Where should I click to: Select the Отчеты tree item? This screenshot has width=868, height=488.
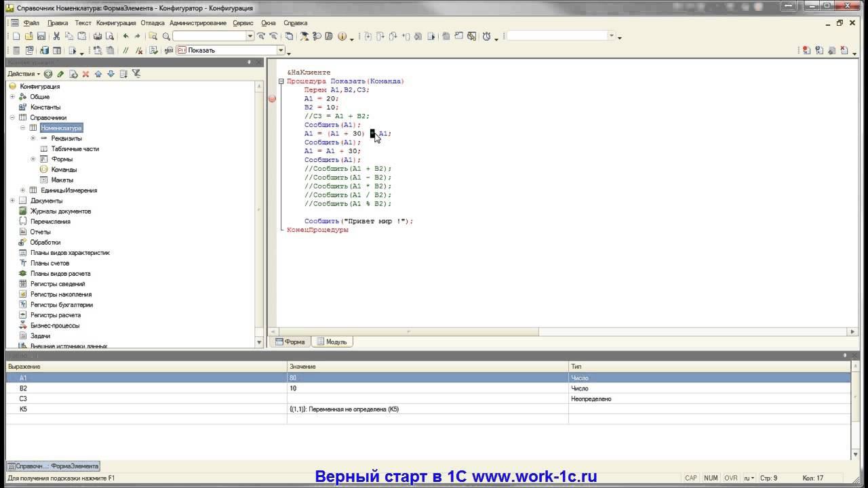coord(41,232)
